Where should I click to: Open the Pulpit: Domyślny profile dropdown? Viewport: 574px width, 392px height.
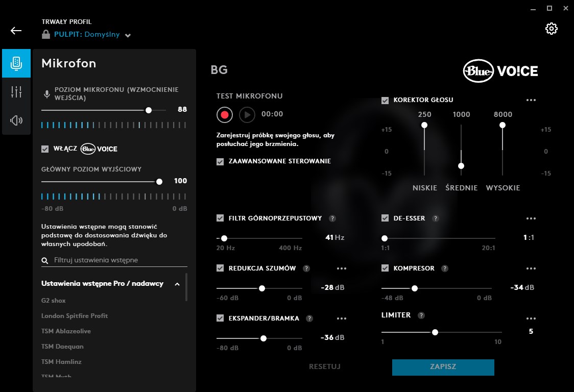click(x=128, y=35)
